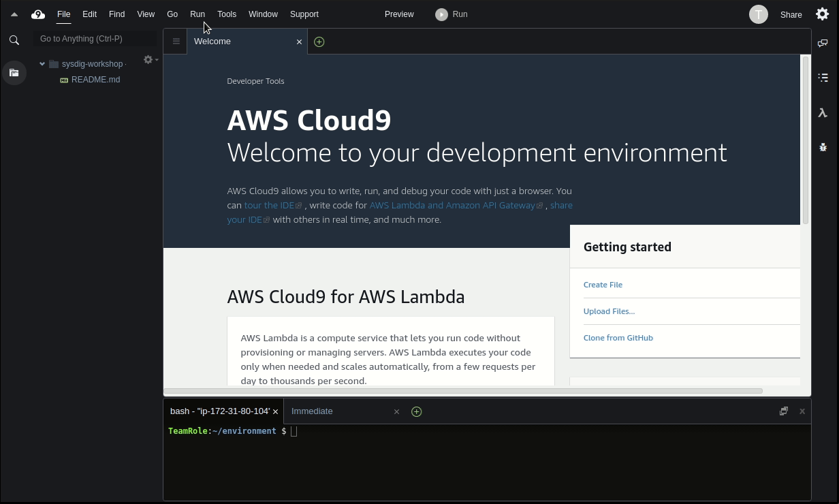Close the bash terminal tab
Viewport: 839px width, 504px height.
(275, 412)
